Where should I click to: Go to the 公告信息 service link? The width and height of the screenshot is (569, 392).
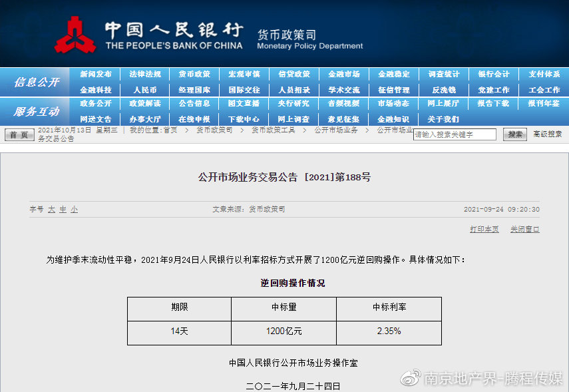[x=194, y=103]
